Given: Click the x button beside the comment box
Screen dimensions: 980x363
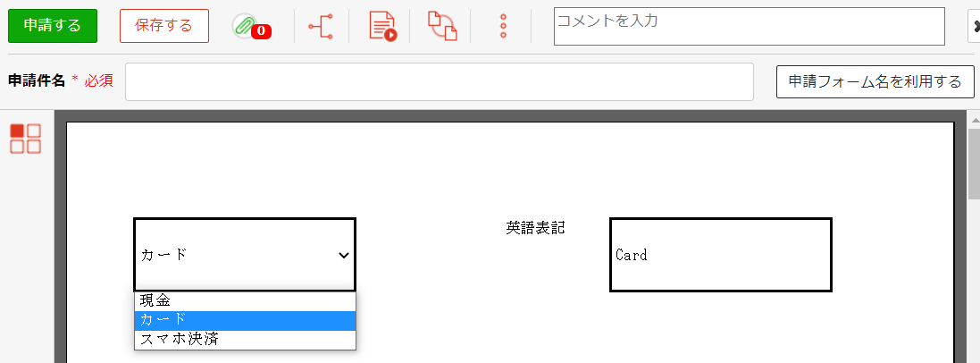Looking at the screenshot, I should [x=974, y=26].
